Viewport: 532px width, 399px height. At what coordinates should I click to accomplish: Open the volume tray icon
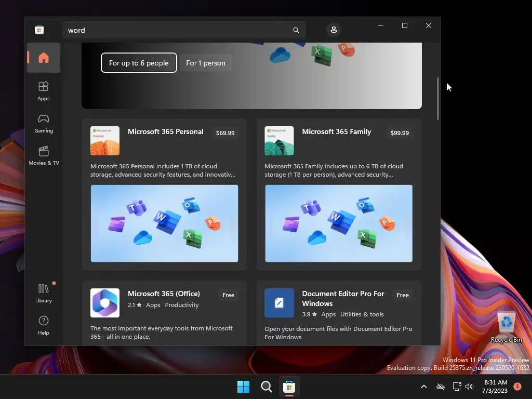click(469, 387)
